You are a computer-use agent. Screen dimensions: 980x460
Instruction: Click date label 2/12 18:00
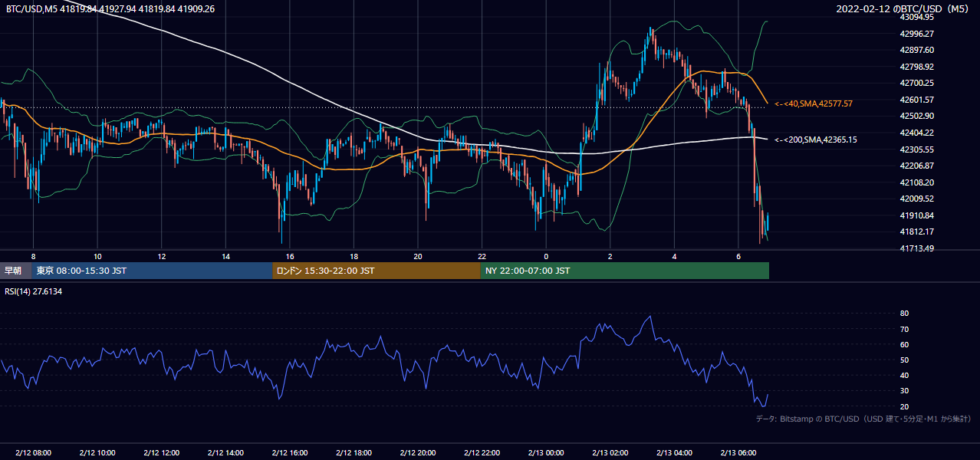point(354,453)
